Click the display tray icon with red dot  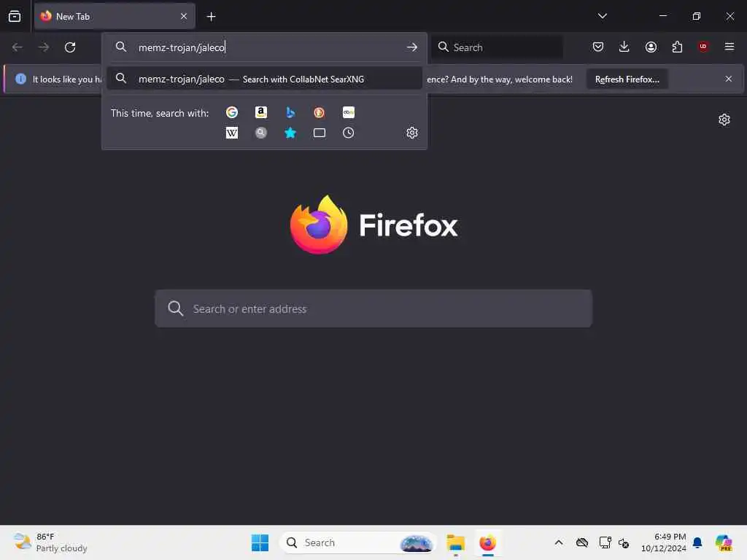tap(605, 542)
